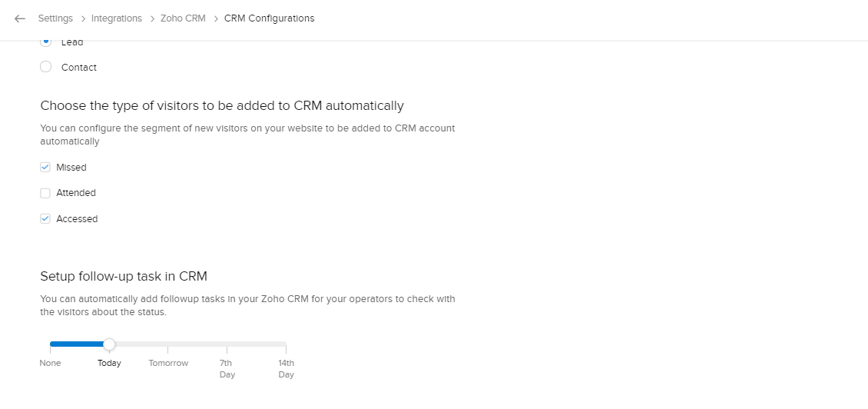Click the Accessed label text

point(77,219)
